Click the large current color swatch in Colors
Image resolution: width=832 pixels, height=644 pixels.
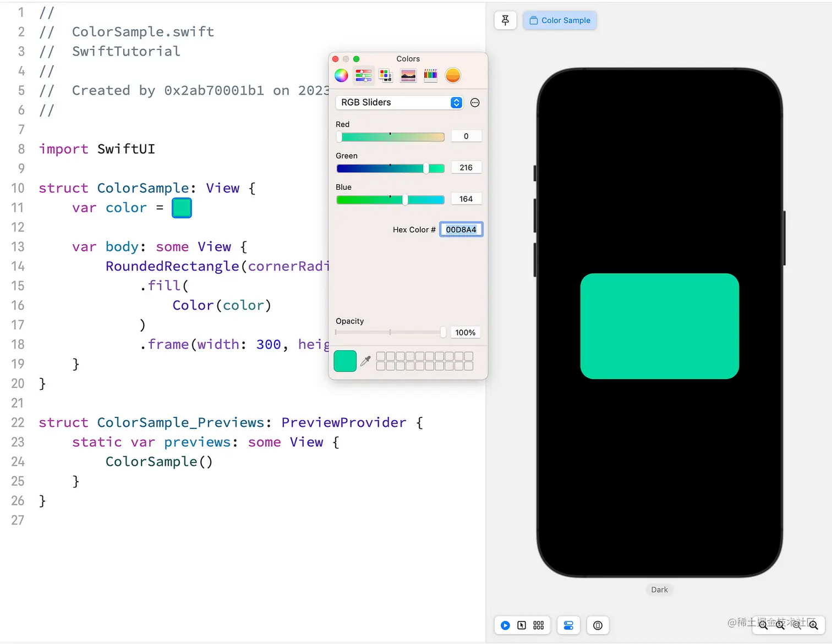point(345,361)
